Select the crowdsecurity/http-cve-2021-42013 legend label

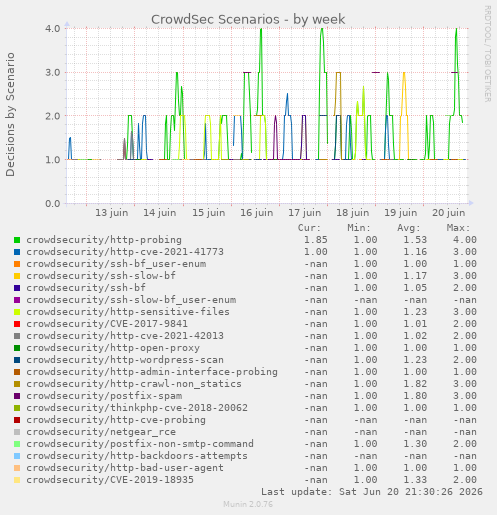tap(125, 336)
